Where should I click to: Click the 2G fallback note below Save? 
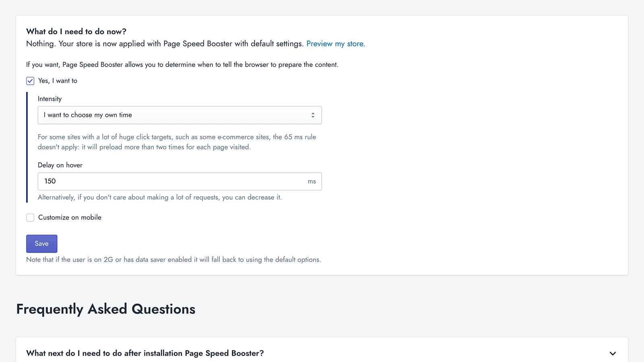[x=173, y=259]
